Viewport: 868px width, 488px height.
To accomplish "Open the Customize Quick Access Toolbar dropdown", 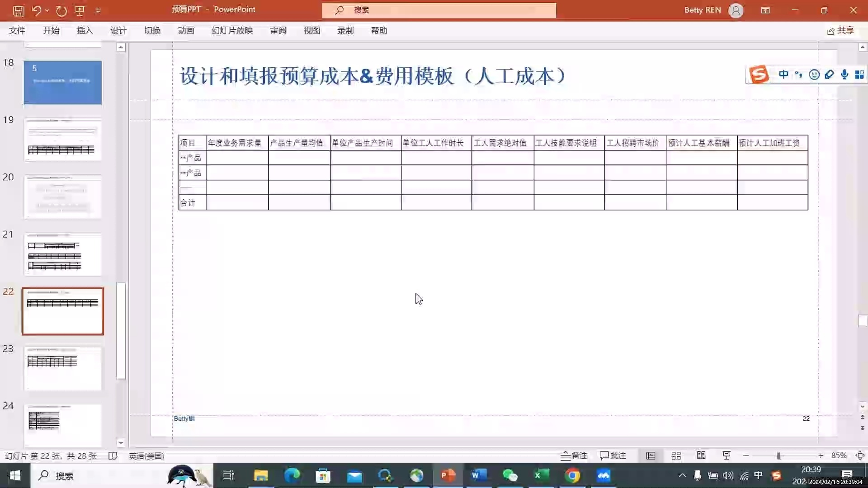I will 98,10.
